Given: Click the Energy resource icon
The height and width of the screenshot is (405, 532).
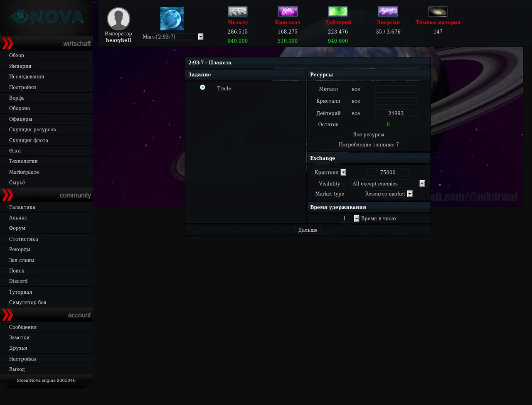Looking at the screenshot, I should 388,11.
